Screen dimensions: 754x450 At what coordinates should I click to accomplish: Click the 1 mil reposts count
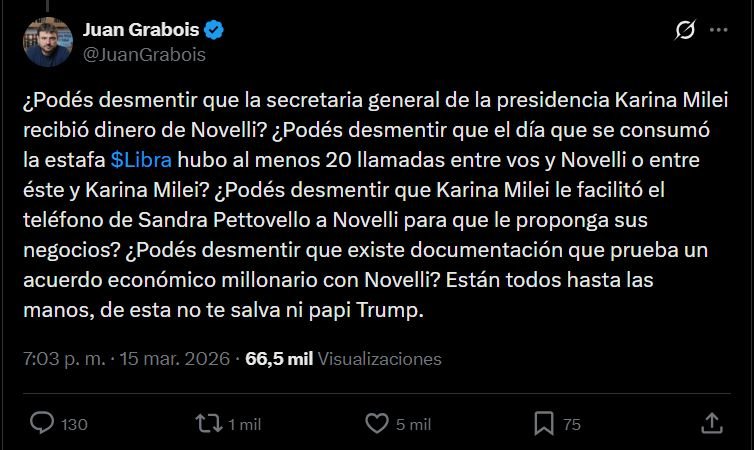pyautogui.click(x=246, y=424)
